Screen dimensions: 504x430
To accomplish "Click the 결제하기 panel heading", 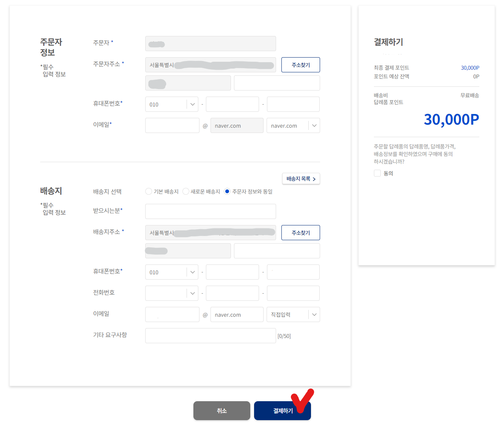I will click(x=388, y=42).
